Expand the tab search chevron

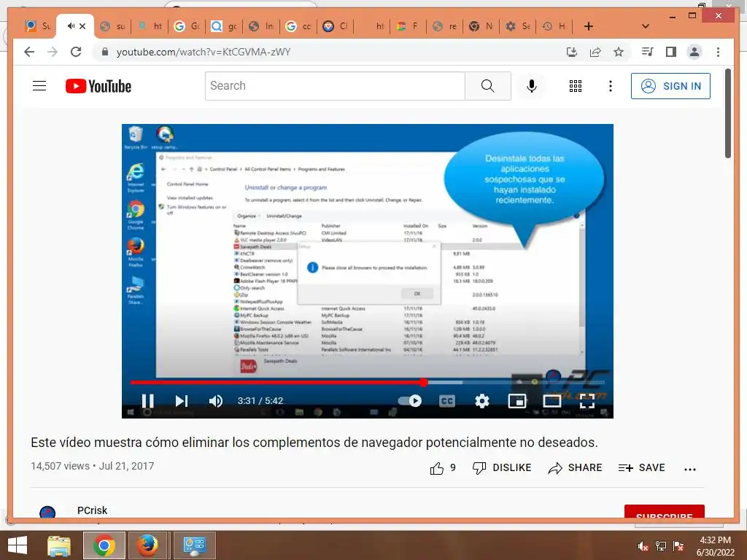646,26
